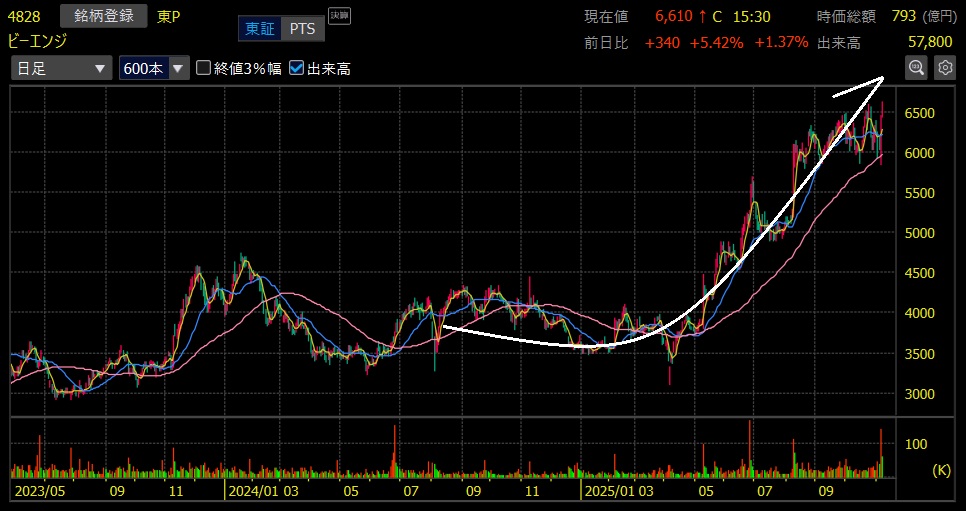The height and width of the screenshot is (511, 966).
Task: Enable the 終値3%幅 checkbox
Action: (204, 68)
